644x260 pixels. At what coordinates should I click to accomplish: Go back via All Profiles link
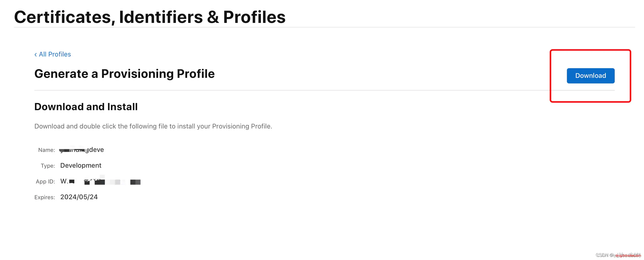tap(55, 54)
